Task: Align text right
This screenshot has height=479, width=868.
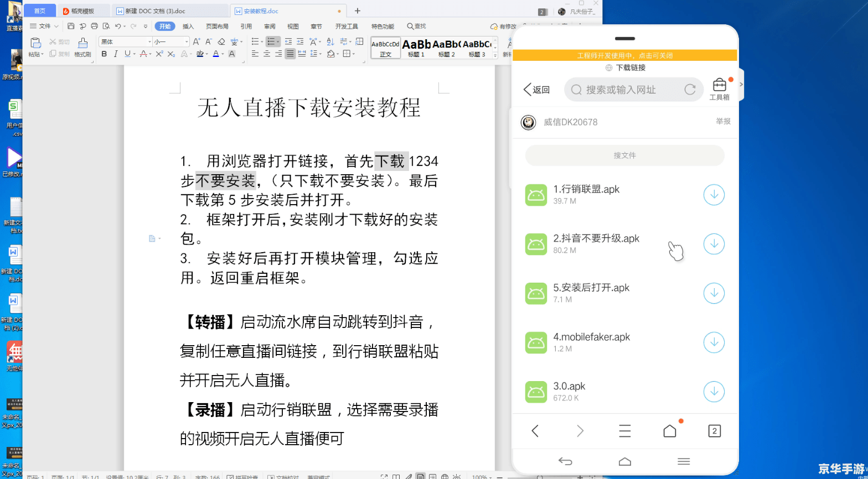Action: click(x=278, y=54)
